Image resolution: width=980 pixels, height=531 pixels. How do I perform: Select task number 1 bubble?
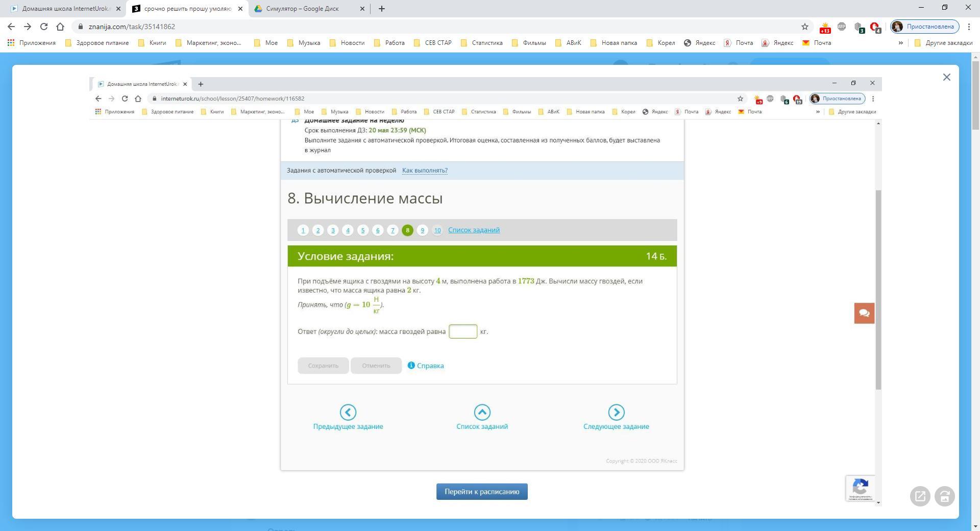click(303, 230)
